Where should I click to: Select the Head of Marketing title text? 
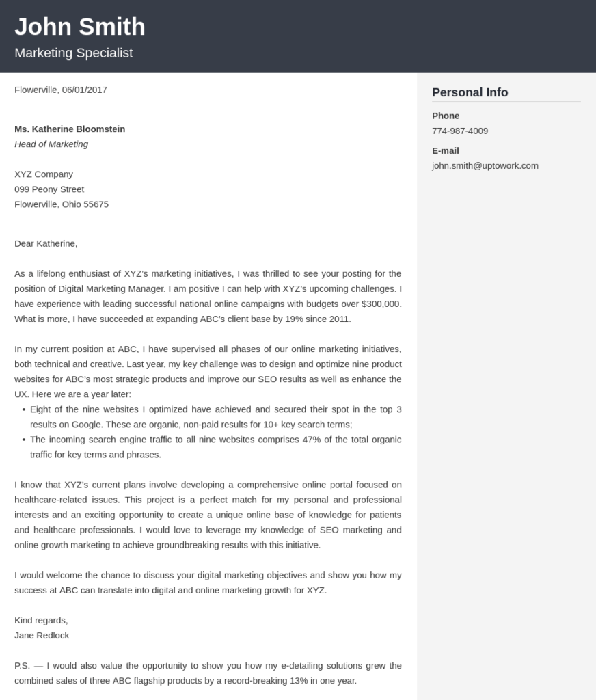(51, 144)
